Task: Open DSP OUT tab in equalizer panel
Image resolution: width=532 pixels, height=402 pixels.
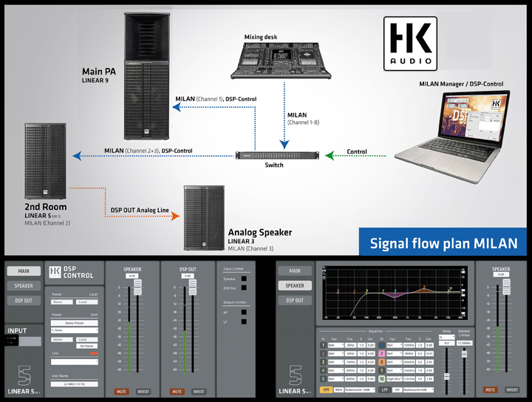Action: tap(295, 300)
